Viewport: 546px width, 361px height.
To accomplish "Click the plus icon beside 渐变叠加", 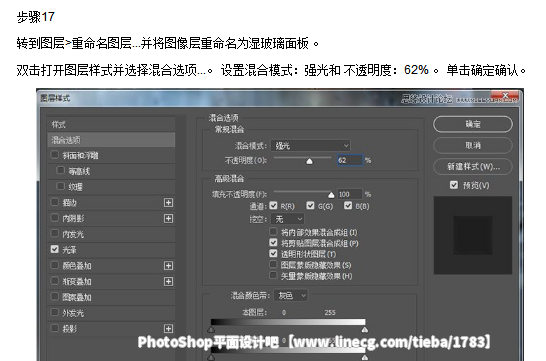I will click(169, 281).
